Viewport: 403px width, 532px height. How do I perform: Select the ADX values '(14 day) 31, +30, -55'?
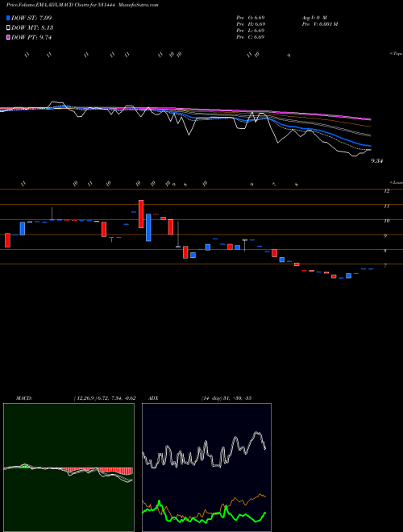tap(226, 398)
